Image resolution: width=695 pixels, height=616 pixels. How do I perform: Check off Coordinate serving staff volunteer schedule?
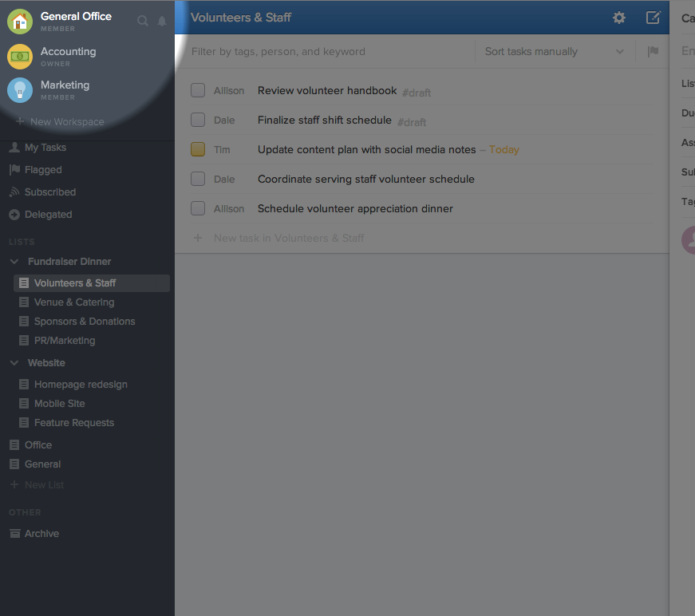click(198, 179)
